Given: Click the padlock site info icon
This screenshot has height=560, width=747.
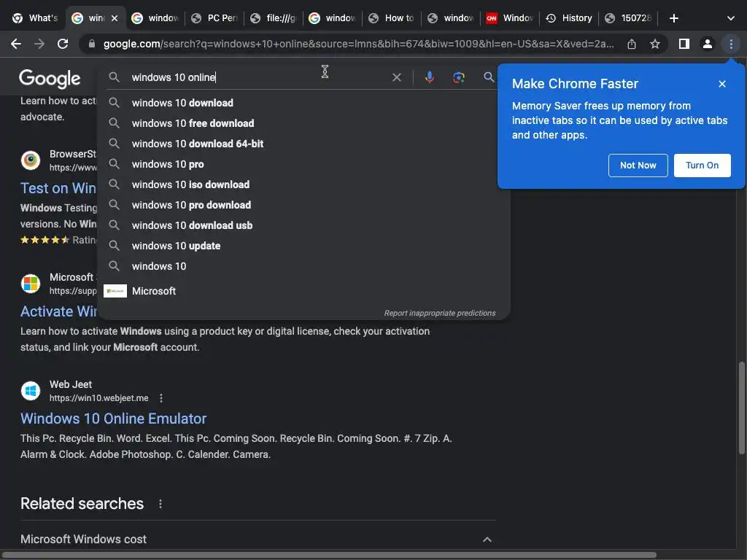Looking at the screenshot, I should tap(92, 44).
